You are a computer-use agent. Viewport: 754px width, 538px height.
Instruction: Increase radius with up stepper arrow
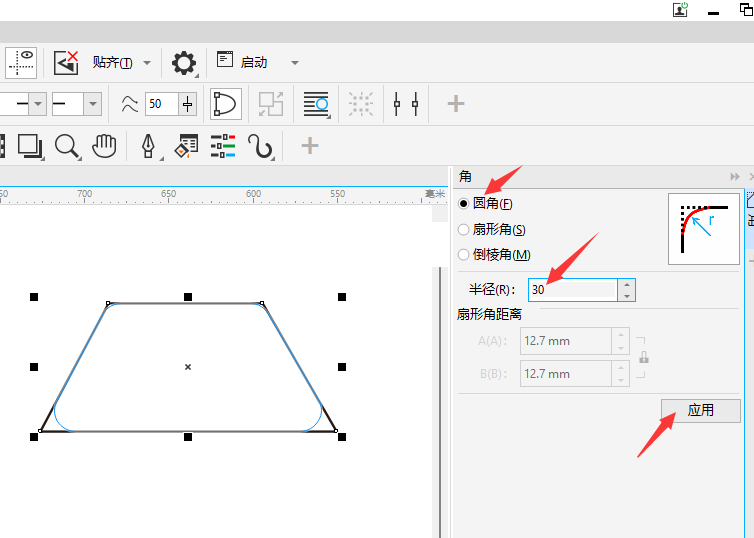[x=626, y=284]
